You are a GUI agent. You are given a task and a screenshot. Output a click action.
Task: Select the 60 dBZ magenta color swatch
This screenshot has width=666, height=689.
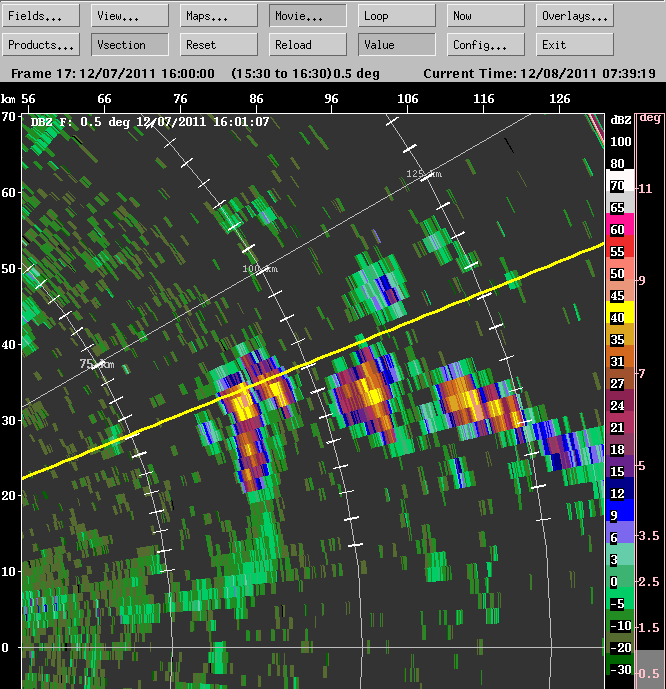[x=620, y=225]
